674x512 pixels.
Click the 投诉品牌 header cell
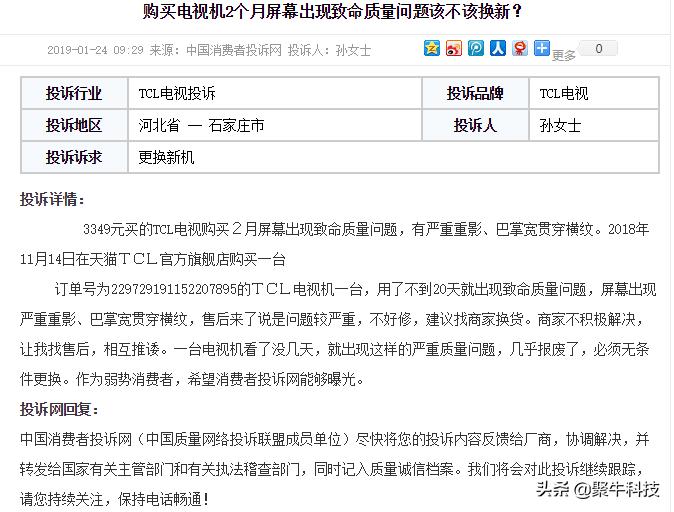(x=475, y=93)
